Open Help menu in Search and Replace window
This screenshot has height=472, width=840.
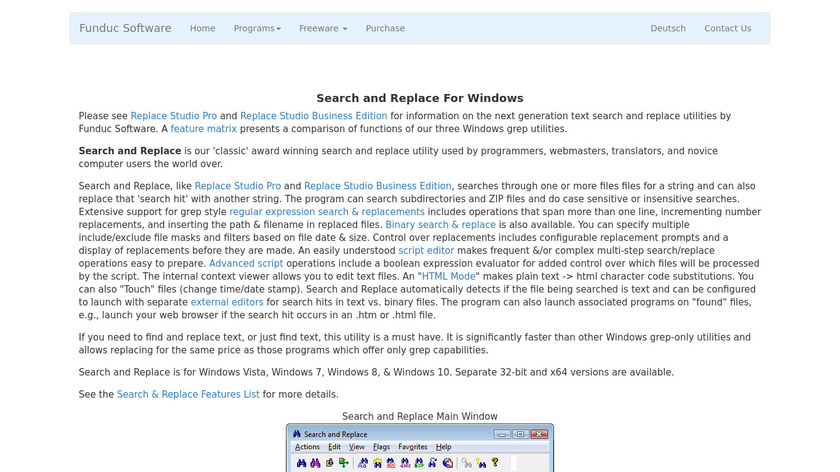444,447
